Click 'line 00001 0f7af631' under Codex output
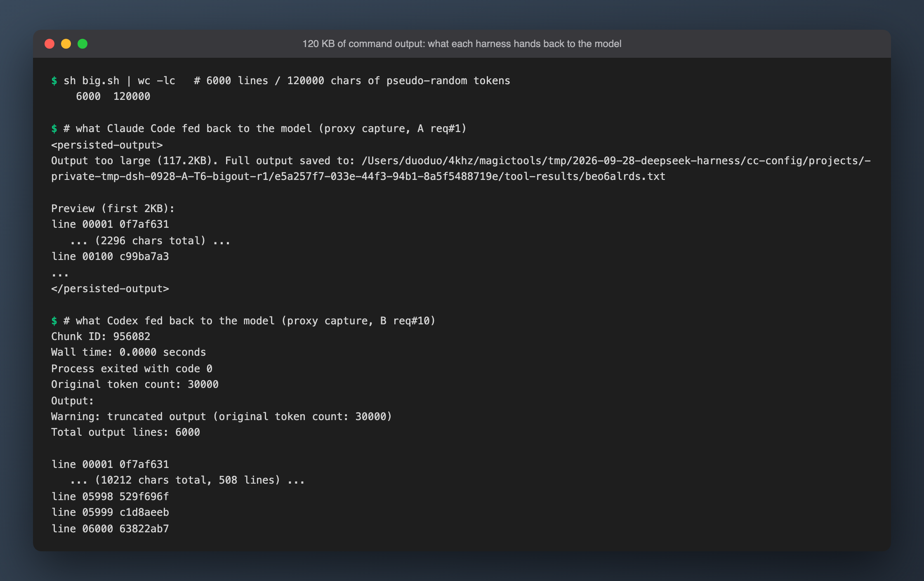Screen dimensions: 924x581 (110, 464)
